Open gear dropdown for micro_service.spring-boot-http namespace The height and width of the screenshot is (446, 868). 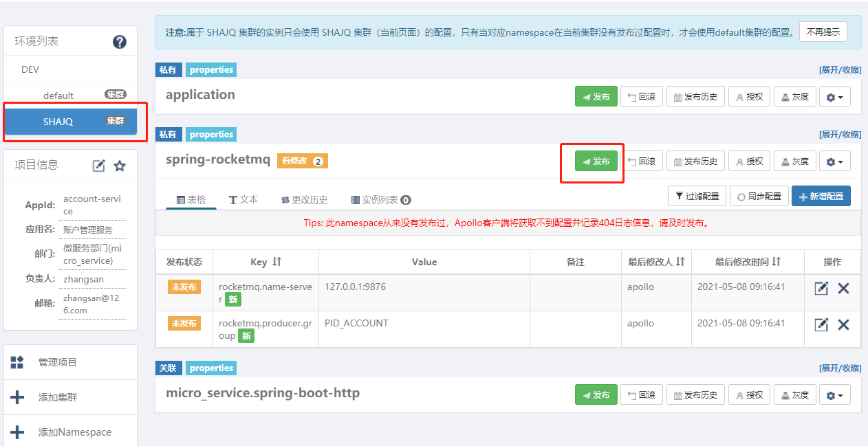[834, 395]
